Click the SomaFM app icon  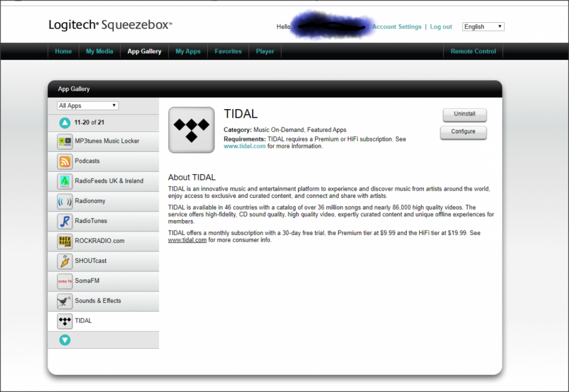point(65,281)
